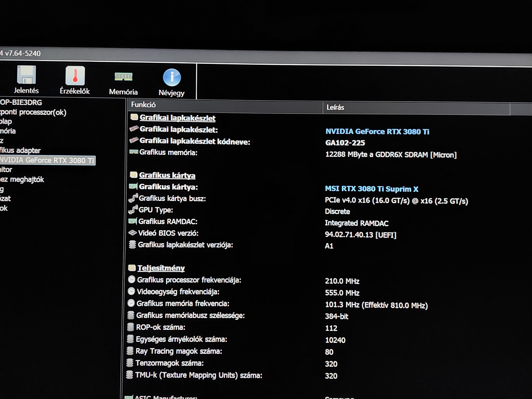532x399 pixels.
Task: Click the chip icon beside Ray Tracing magok száma
Action: coord(130,351)
